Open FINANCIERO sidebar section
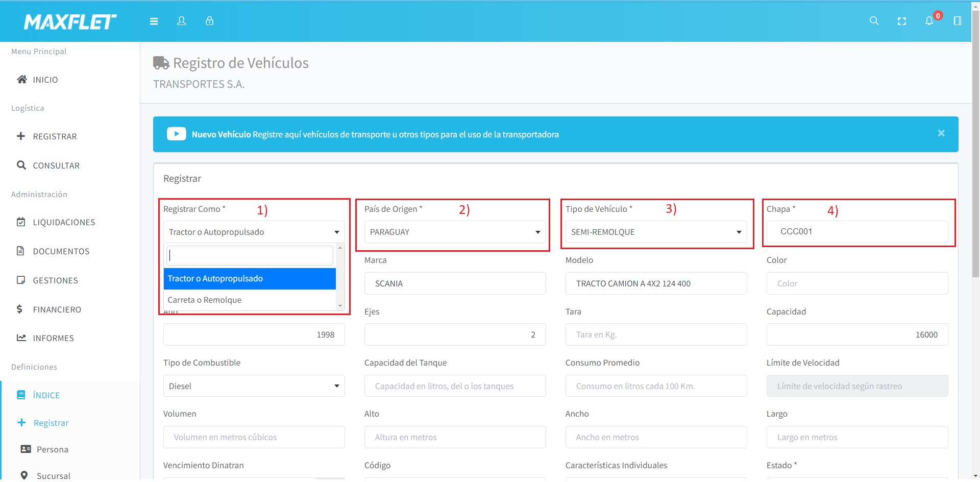Viewport: 980px width, 482px height. [57, 309]
